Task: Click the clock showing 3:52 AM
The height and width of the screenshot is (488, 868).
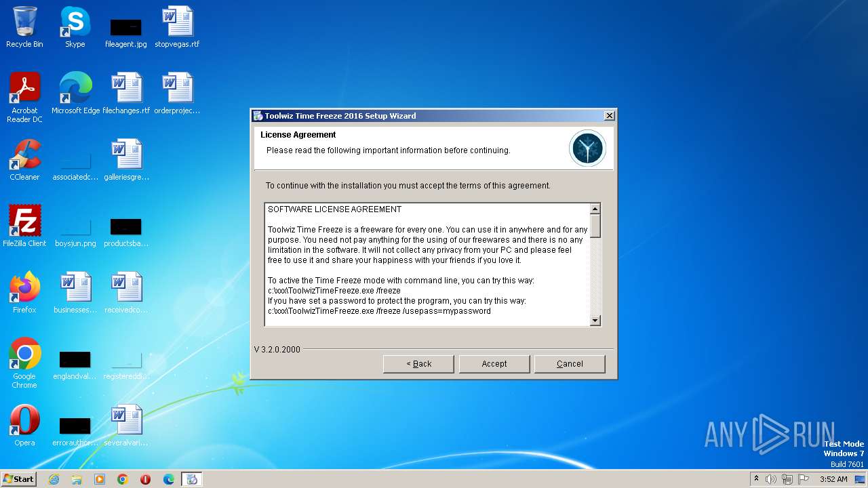Action: coord(833,479)
